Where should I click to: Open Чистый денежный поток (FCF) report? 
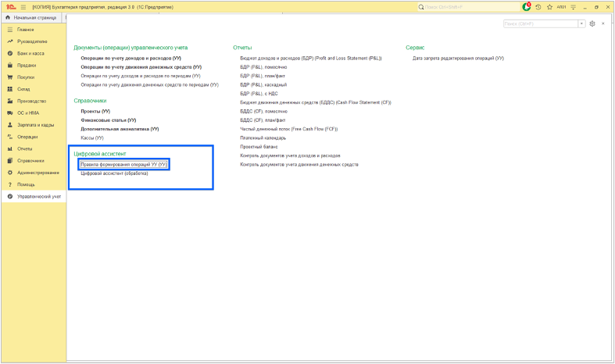289,129
